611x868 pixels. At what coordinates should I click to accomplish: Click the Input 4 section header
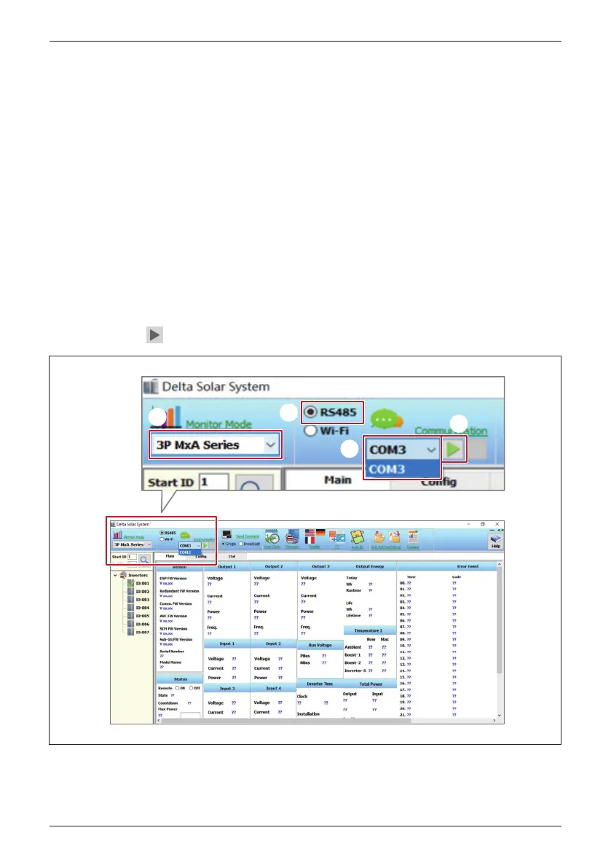[x=273, y=689]
